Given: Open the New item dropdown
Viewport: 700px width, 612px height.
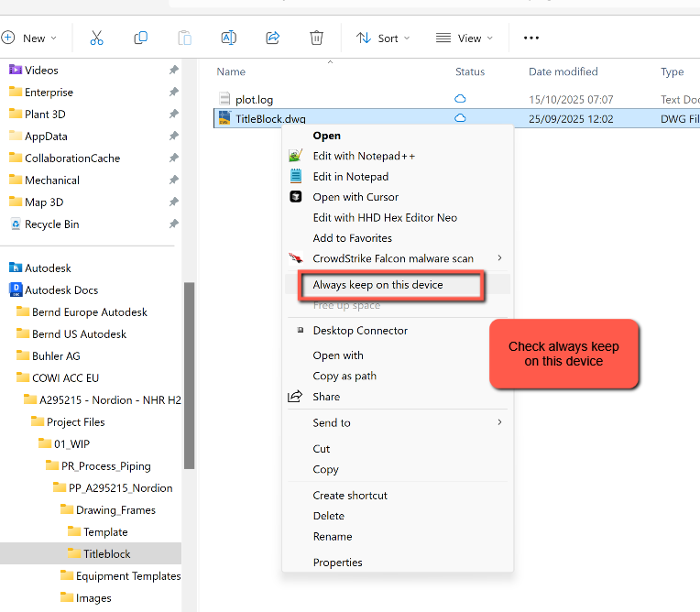Looking at the screenshot, I should (29, 38).
